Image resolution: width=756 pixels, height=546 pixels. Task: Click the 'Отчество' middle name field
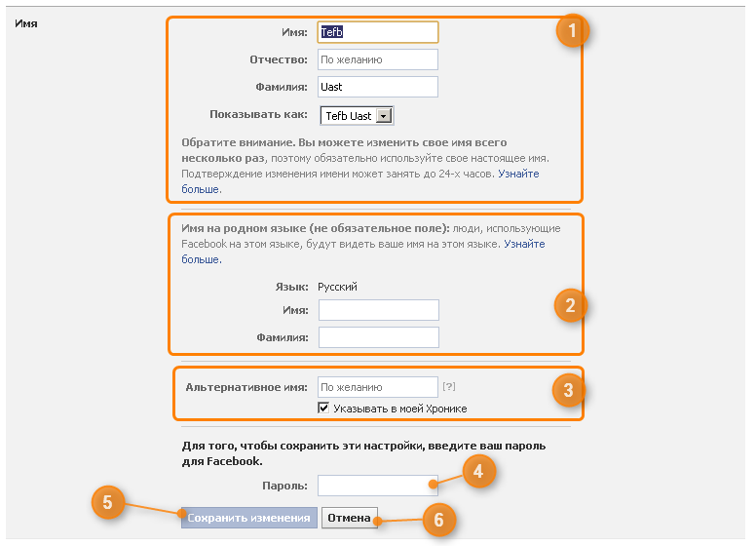378,59
